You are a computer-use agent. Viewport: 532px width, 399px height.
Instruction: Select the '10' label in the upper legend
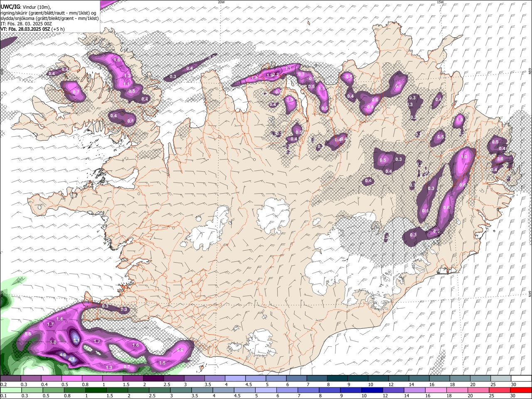tap(370, 384)
